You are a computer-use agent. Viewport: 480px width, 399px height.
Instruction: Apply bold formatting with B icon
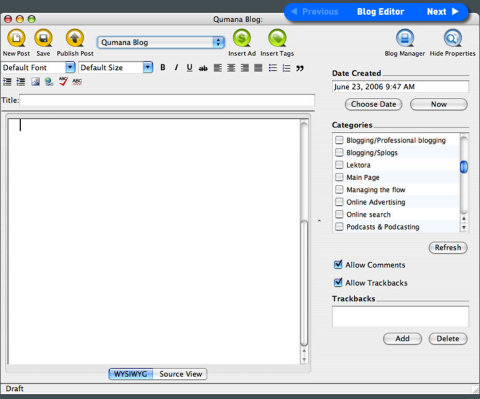pyautogui.click(x=163, y=68)
